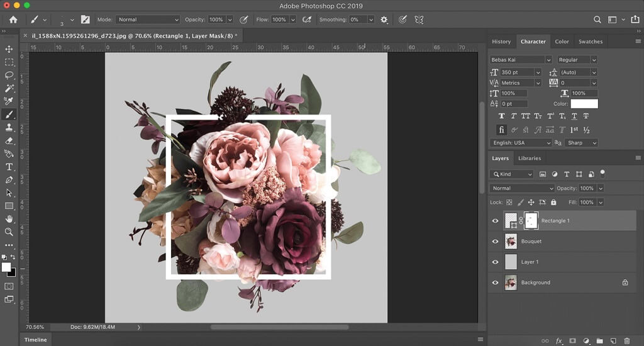Enable airbrush-style build-up
Screen dimensions: 644x346
(306, 20)
